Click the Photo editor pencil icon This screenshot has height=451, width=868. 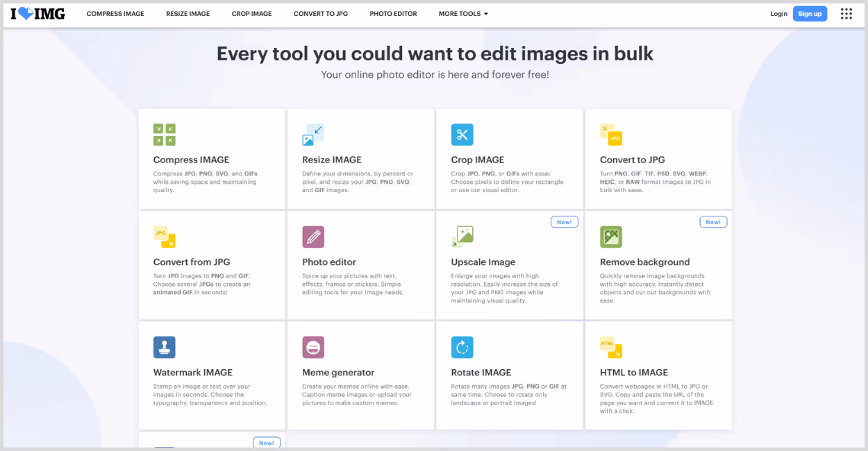coord(313,237)
